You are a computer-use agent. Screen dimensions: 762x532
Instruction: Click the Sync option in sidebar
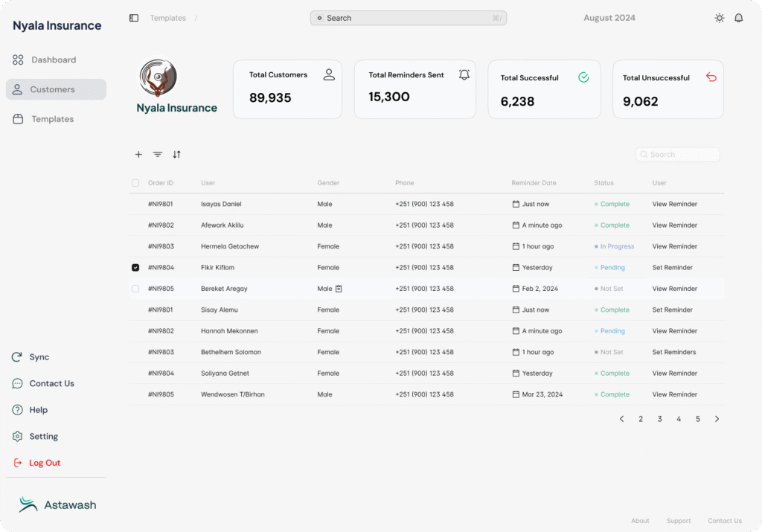point(39,357)
